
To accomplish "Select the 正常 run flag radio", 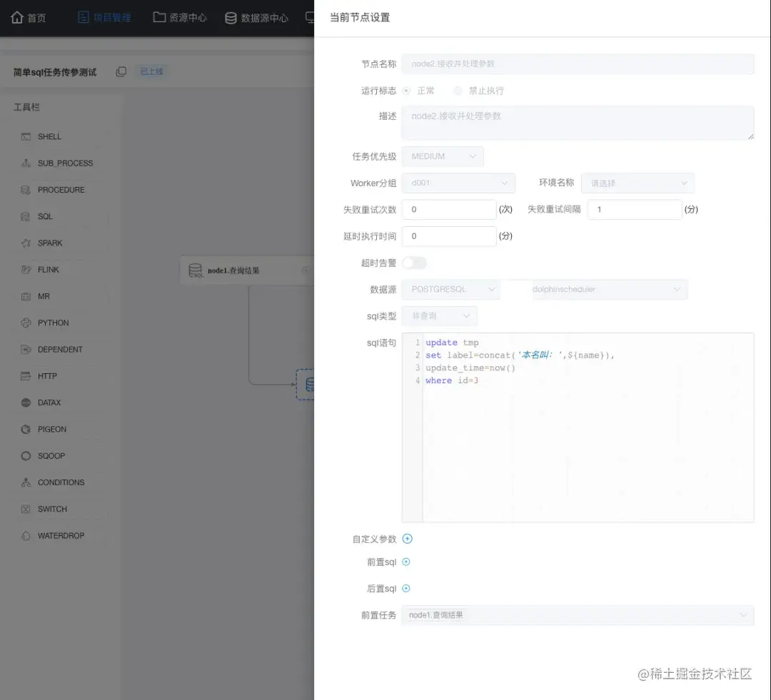I will pos(406,91).
